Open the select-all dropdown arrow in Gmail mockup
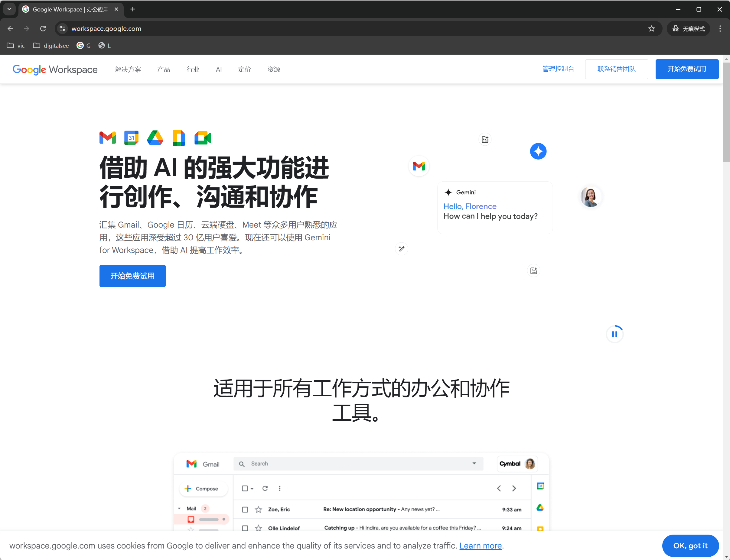 [252, 489]
